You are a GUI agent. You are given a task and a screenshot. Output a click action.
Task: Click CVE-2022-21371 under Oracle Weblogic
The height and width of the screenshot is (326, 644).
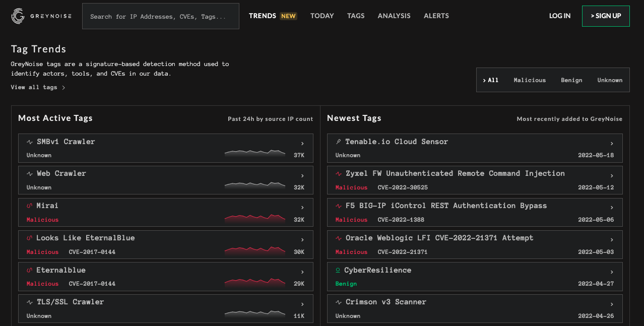click(x=403, y=252)
